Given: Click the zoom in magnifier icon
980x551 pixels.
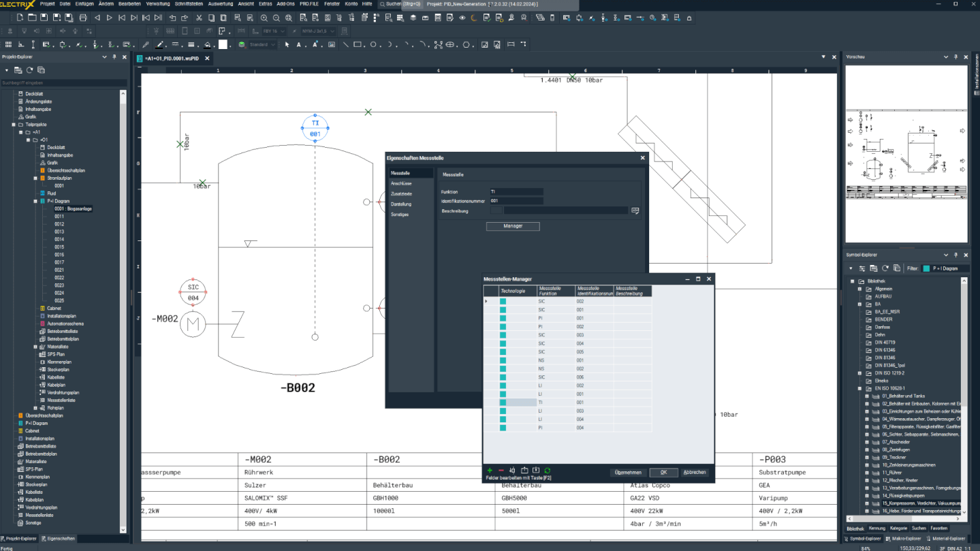Looking at the screenshot, I should tap(264, 18).
